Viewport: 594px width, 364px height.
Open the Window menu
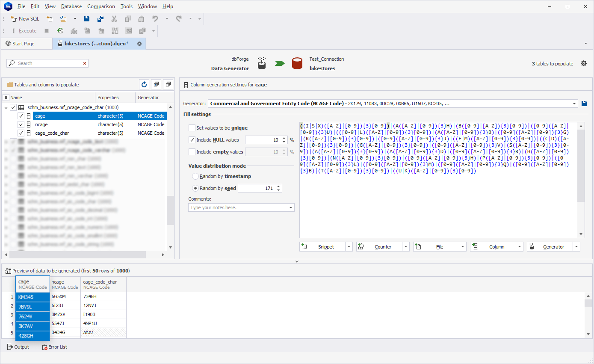(148, 6)
